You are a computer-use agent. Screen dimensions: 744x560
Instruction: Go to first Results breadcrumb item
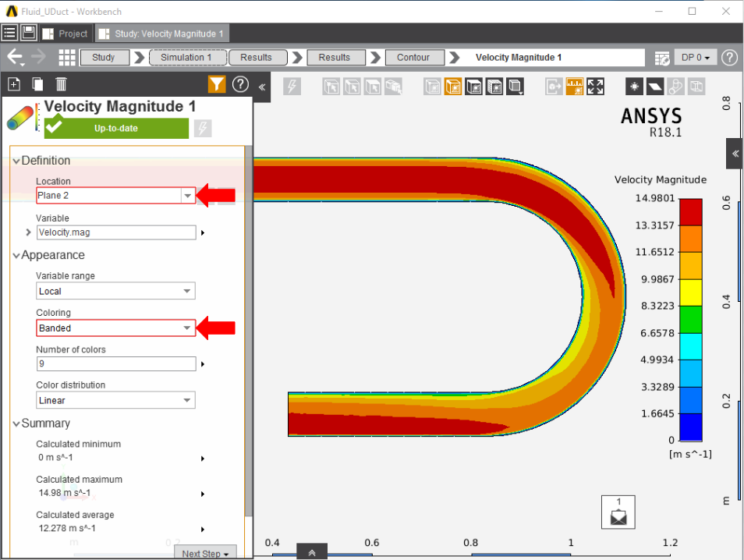[257, 58]
